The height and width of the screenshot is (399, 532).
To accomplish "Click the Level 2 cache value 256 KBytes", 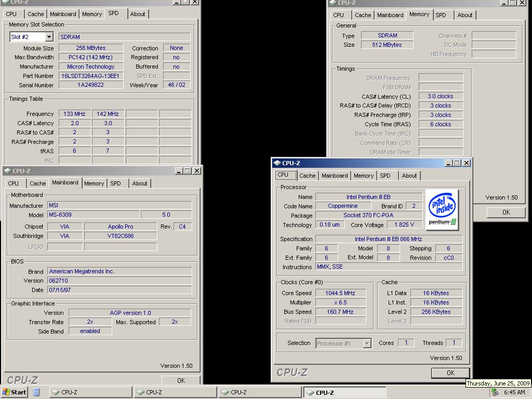I will 436,312.
